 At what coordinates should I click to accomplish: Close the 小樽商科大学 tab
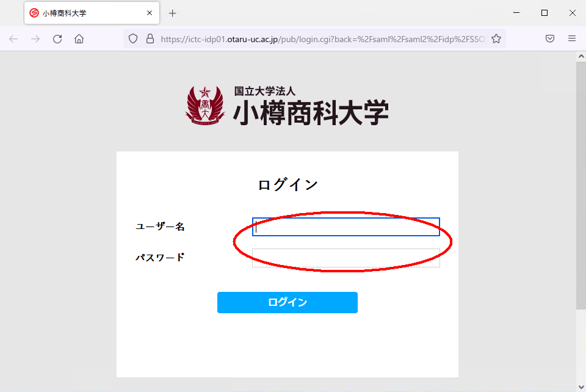pos(150,13)
